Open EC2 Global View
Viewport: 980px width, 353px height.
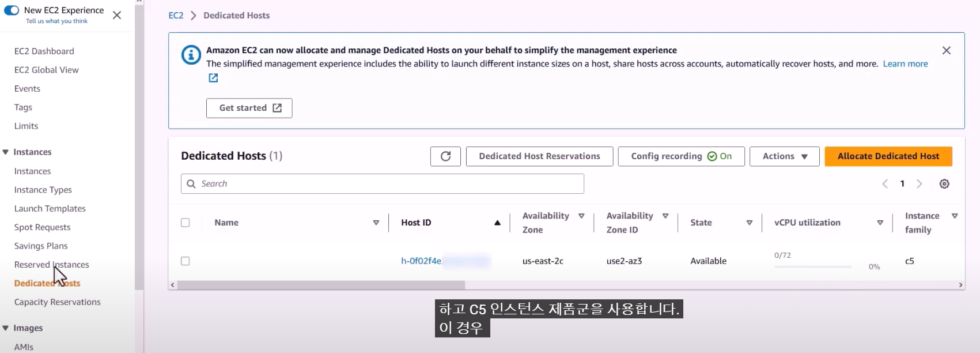coord(47,70)
